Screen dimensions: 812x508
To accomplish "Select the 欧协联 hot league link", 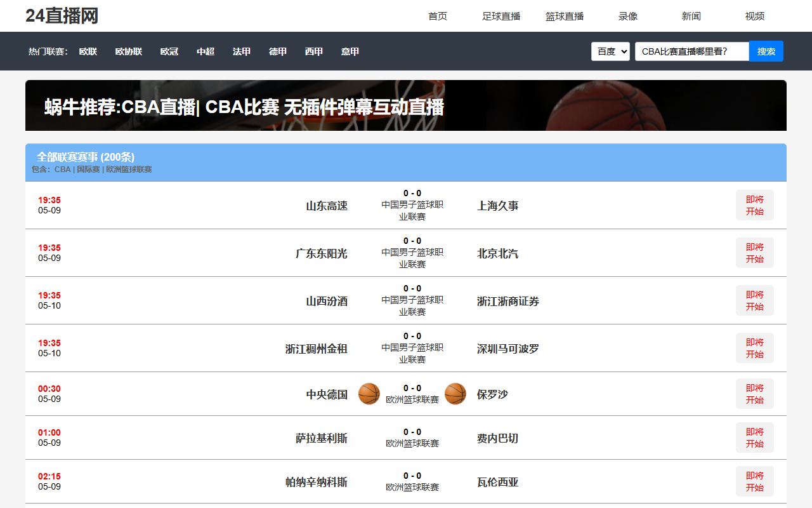I will pyautogui.click(x=129, y=51).
